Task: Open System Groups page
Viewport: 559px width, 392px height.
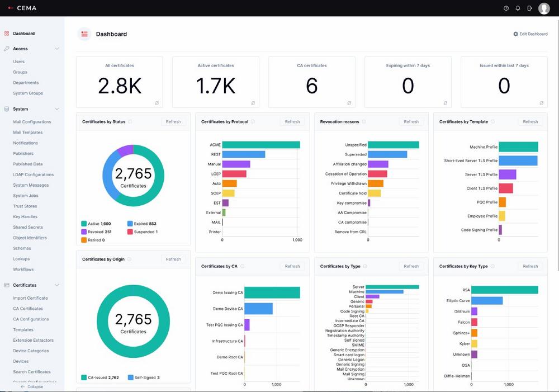Action: point(28,93)
